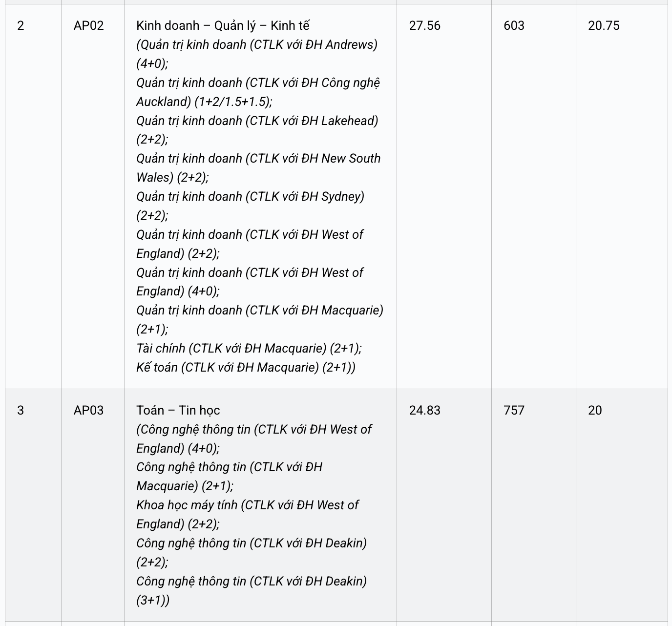The width and height of the screenshot is (672, 626).
Task: Click row number 2 in first column
Action: 21,25
